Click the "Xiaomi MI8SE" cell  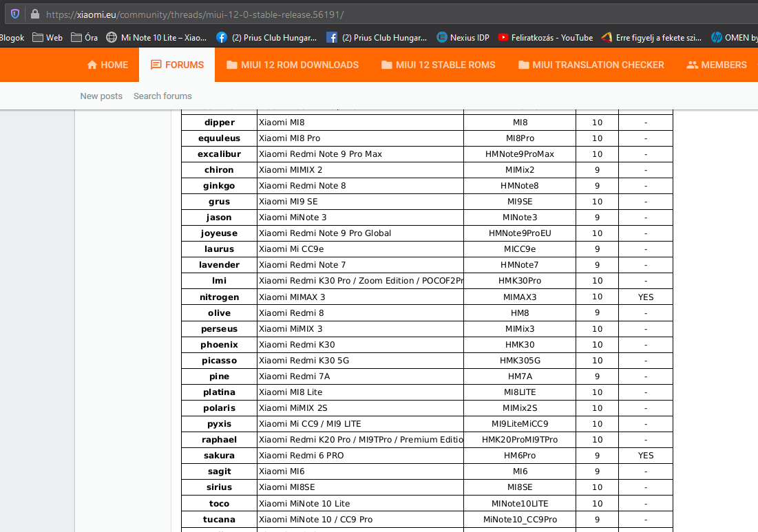click(361, 487)
